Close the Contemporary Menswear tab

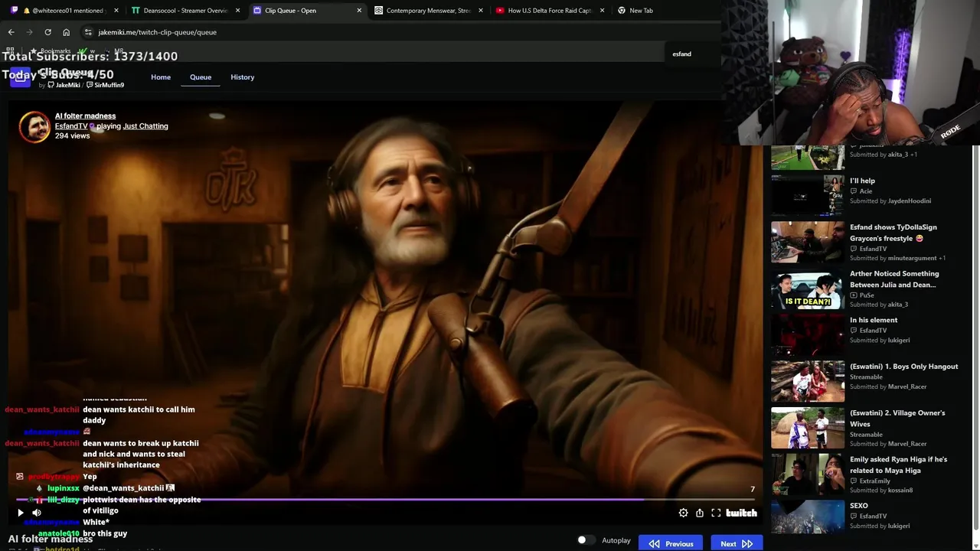click(481, 11)
